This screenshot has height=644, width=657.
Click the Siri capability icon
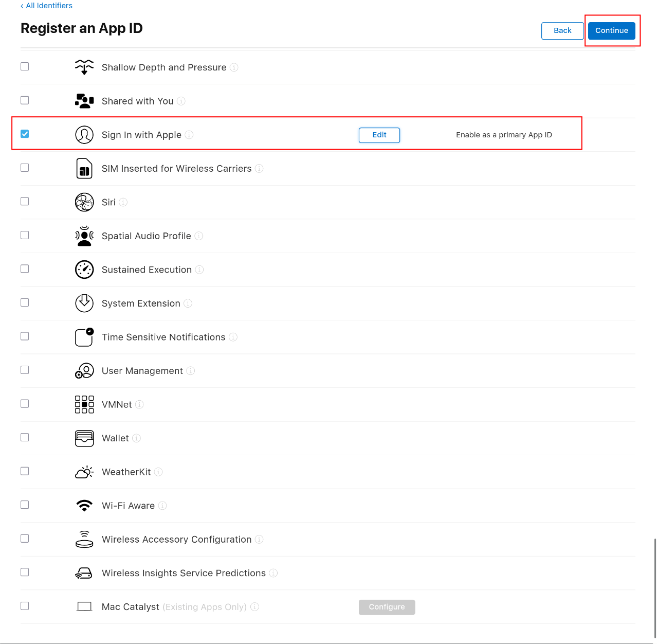(84, 202)
